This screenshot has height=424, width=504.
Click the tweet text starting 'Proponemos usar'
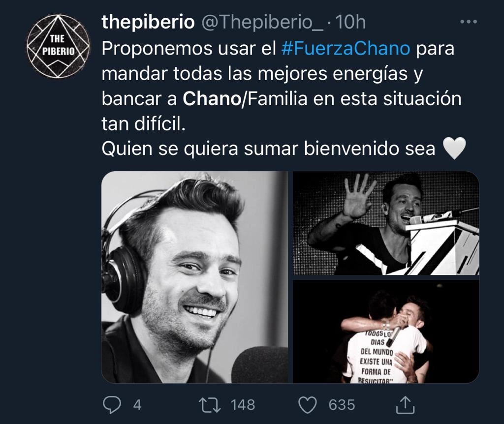pyautogui.click(x=282, y=86)
